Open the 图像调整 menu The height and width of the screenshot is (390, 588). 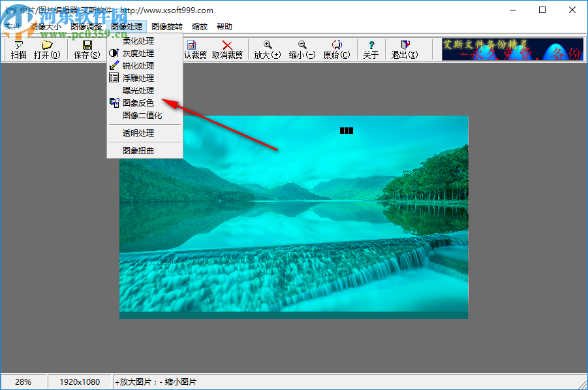coord(86,26)
